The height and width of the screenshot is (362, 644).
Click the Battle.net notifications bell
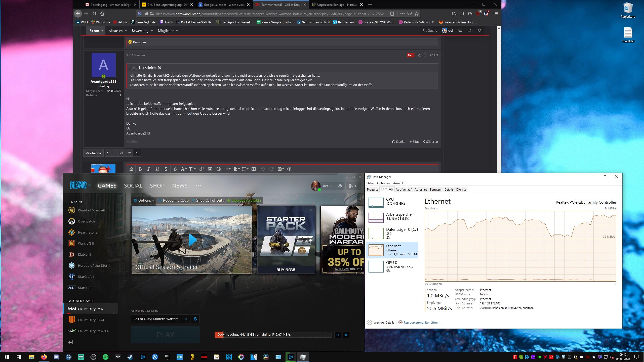click(x=340, y=186)
